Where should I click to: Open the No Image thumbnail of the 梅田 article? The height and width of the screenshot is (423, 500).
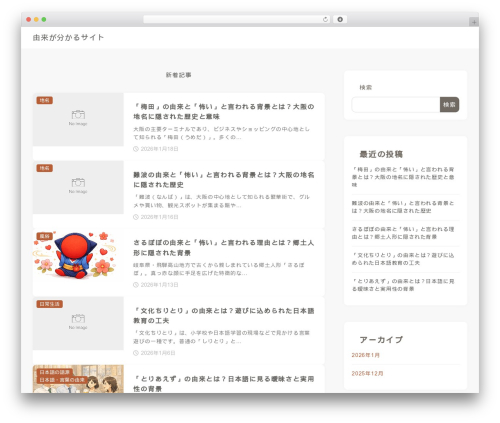pos(78,119)
